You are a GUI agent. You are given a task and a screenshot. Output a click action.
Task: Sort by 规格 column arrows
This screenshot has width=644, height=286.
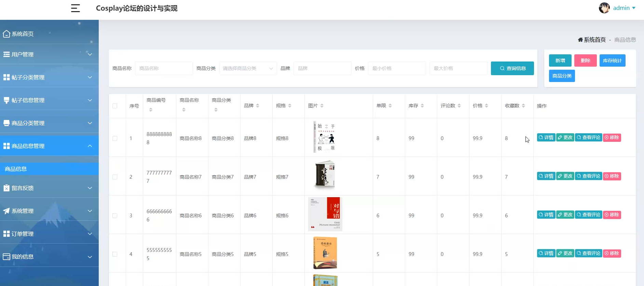(x=290, y=106)
